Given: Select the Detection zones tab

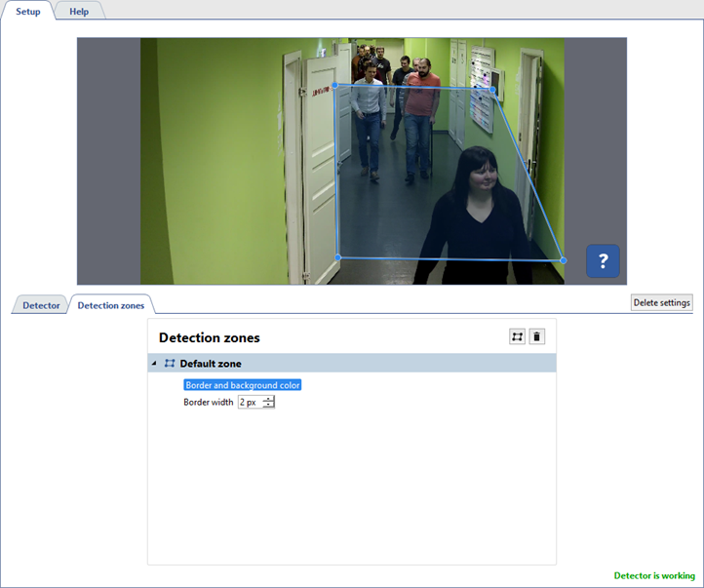Looking at the screenshot, I should (x=110, y=305).
